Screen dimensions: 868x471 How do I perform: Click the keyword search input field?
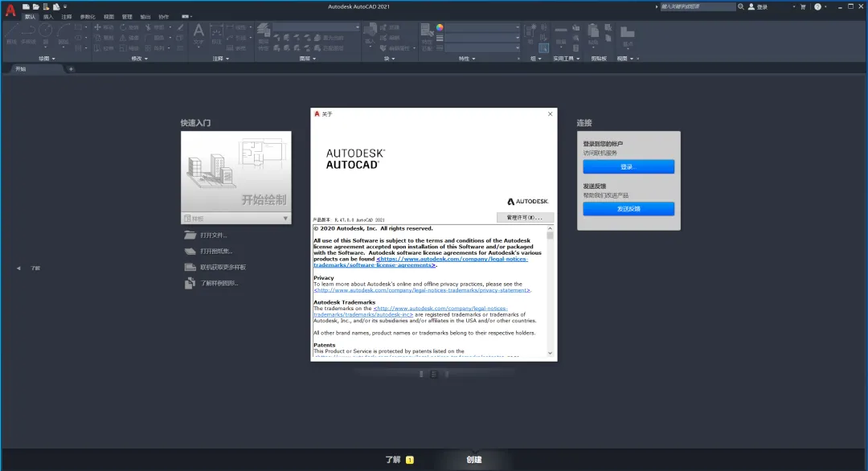pyautogui.click(x=698, y=6)
